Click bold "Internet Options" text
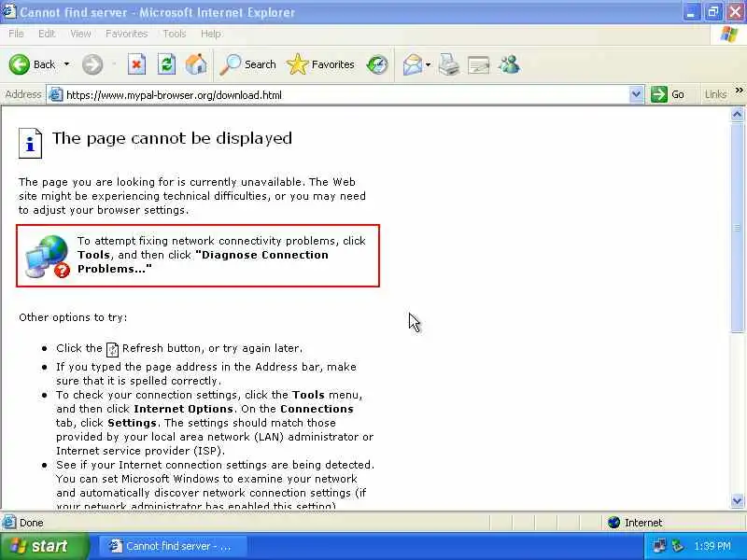The height and width of the screenshot is (560, 747). [183, 409]
